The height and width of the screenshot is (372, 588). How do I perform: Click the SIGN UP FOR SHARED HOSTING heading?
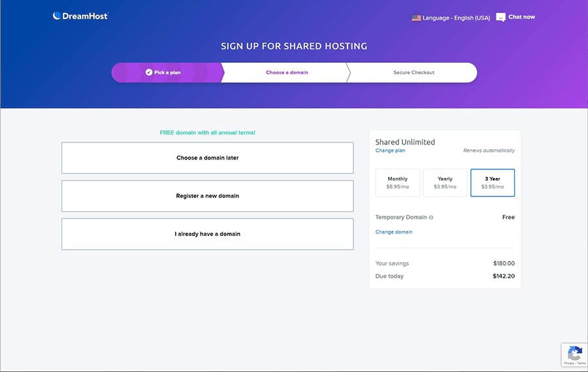coord(294,46)
